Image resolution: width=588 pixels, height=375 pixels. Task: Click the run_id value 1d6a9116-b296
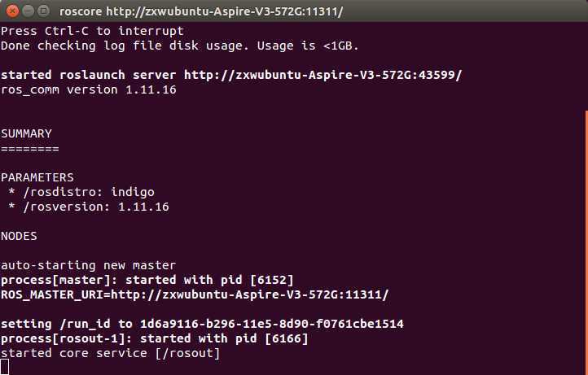[x=272, y=324]
